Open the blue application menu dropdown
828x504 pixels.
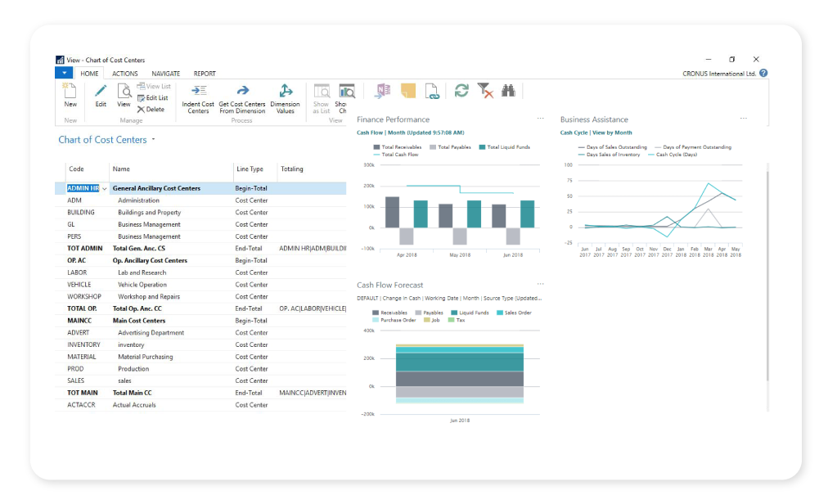64,73
